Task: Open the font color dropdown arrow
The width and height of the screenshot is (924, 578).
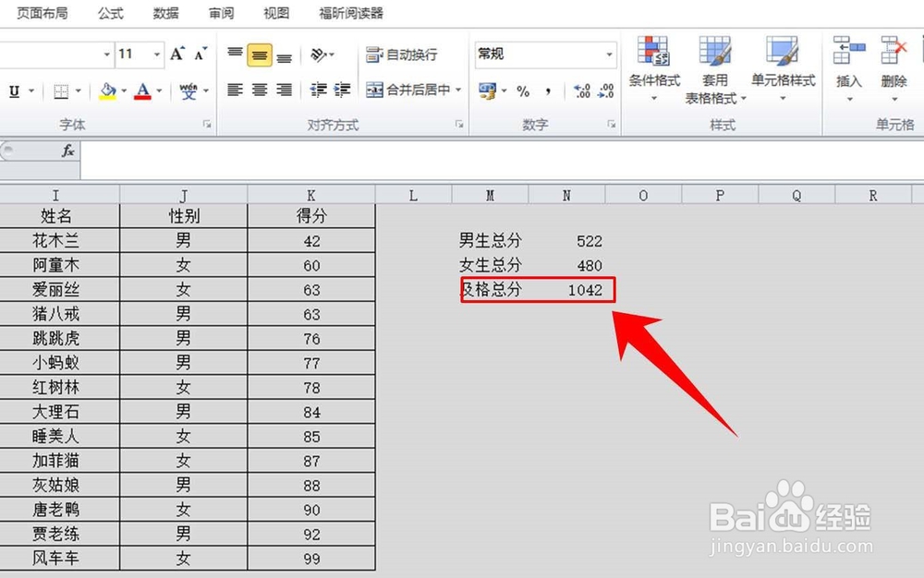Action: (157, 91)
